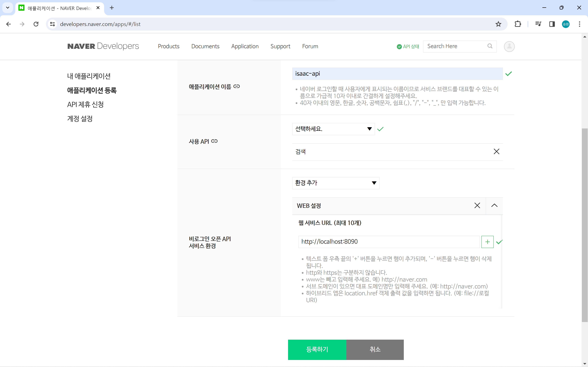This screenshot has height=367, width=588.
Task: Click the green plus button to add URL row
Action: coord(487,242)
